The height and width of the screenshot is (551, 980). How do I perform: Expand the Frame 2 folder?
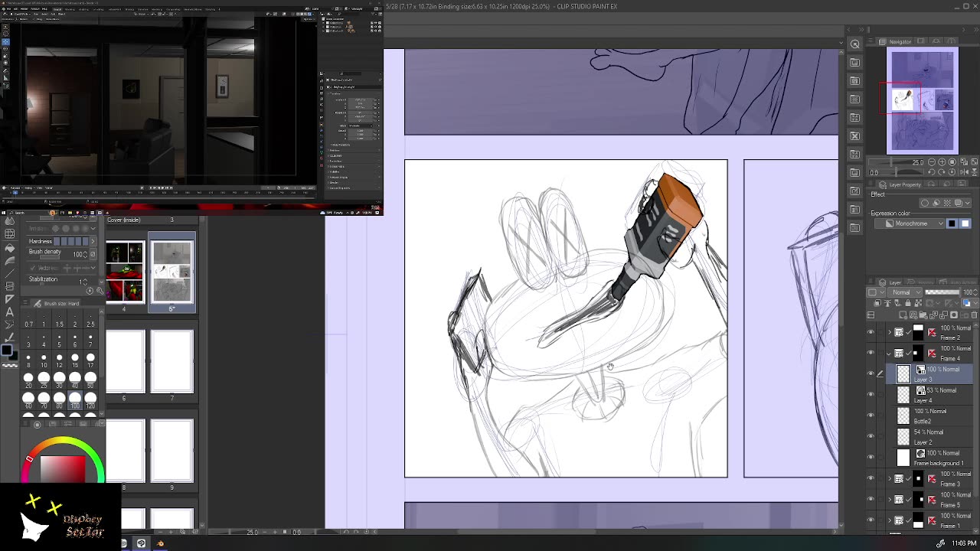889,332
